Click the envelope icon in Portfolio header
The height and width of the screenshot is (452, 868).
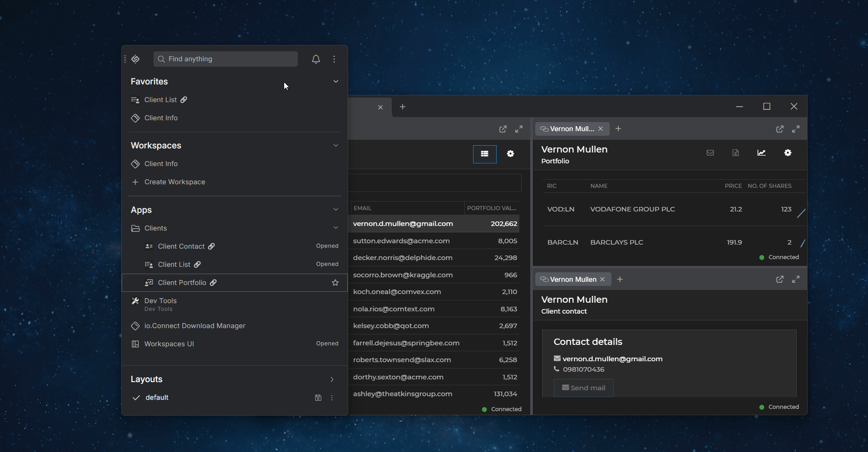pos(710,153)
